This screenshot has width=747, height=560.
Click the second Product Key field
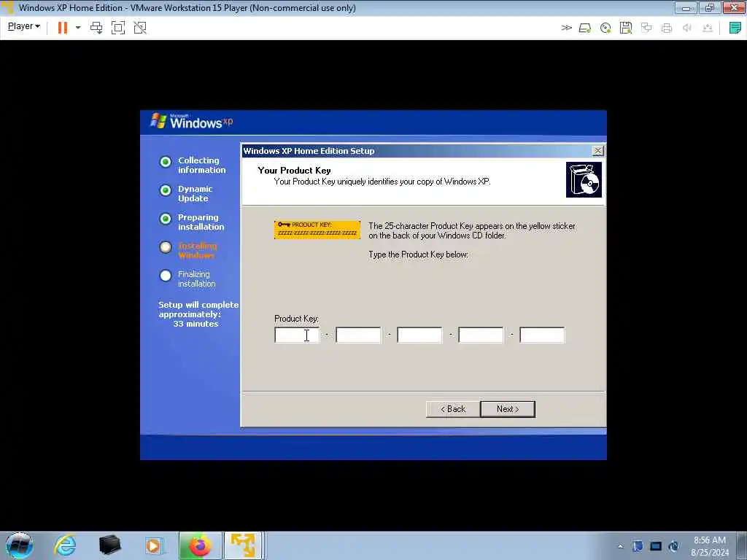358,335
